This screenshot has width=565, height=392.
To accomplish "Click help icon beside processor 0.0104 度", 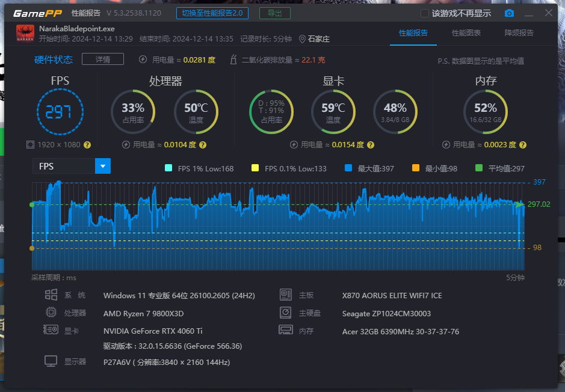I will pyautogui.click(x=203, y=145).
